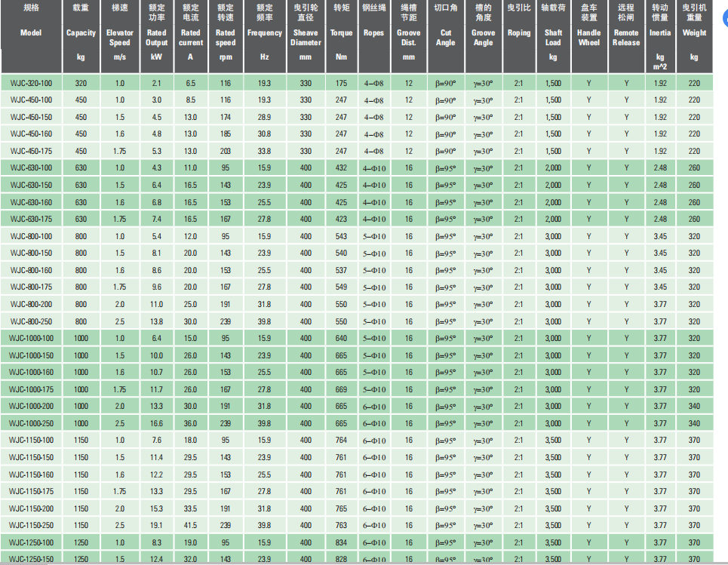728x565 pixels.
Task: Select model name WJC-630-100
Action: (x=31, y=167)
